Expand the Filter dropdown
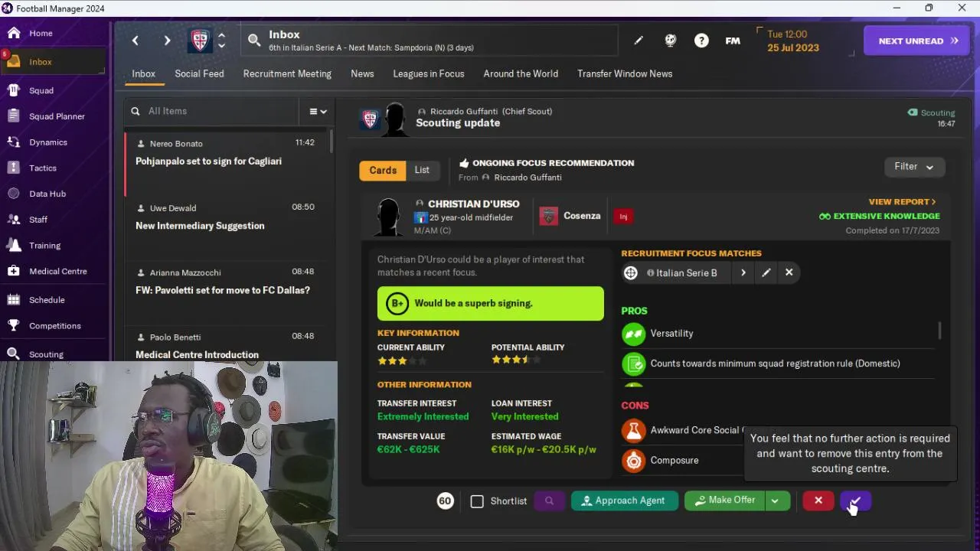 [x=914, y=167]
